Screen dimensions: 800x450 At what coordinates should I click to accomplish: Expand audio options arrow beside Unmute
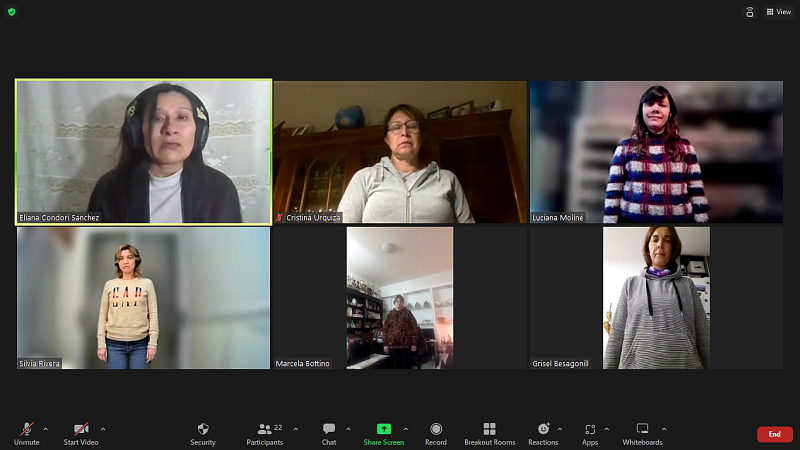(x=45, y=428)
